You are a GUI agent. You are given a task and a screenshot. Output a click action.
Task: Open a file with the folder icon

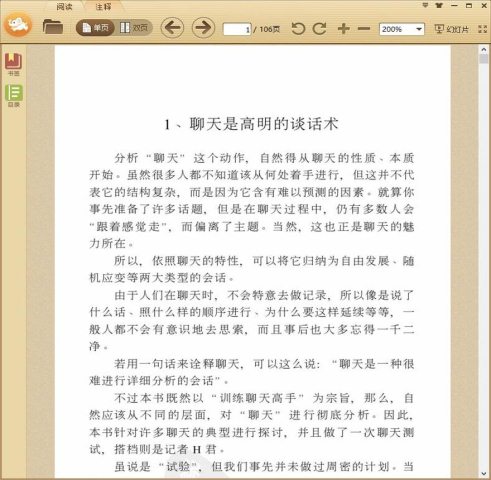53,27
